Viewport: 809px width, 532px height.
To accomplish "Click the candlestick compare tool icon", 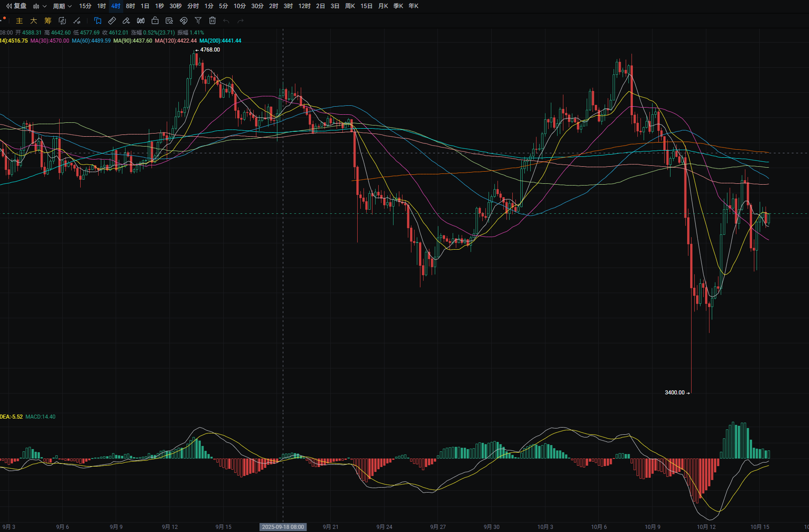I will click(141, 21).
